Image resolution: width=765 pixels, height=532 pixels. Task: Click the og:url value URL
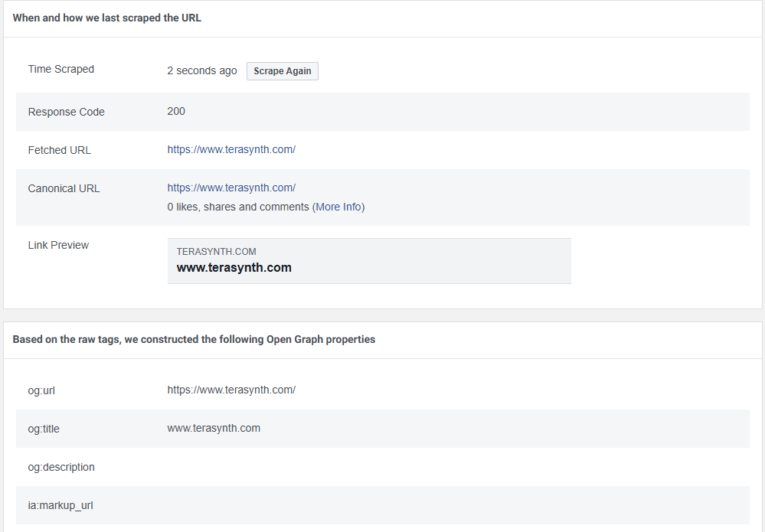click(x=231, y=390)
